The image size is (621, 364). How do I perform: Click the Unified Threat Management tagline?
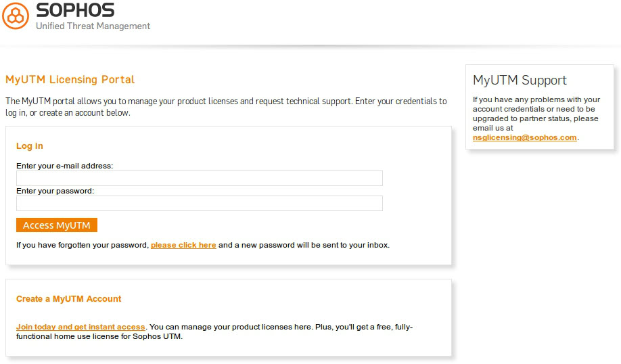pyautogui.click(x=93, y=26)
